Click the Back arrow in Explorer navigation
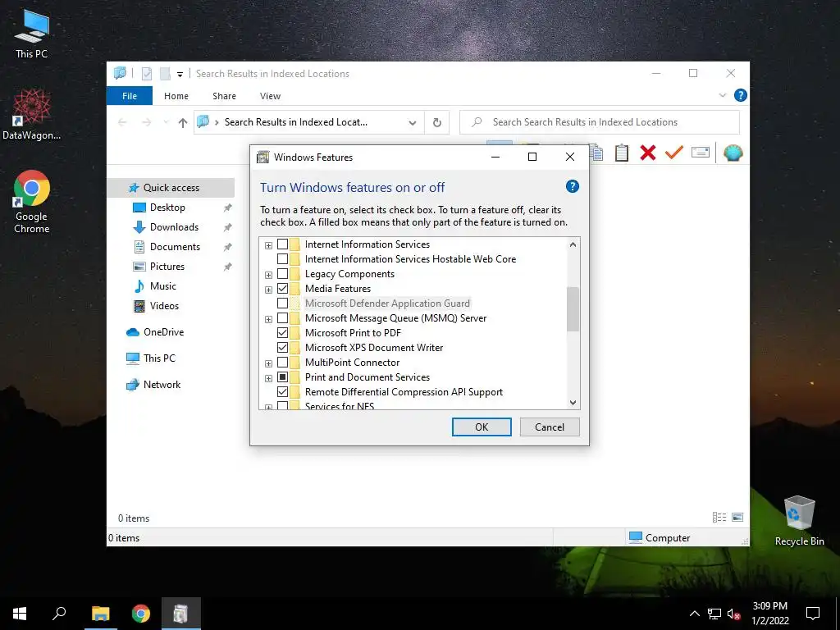 click(x=122, y=123)
